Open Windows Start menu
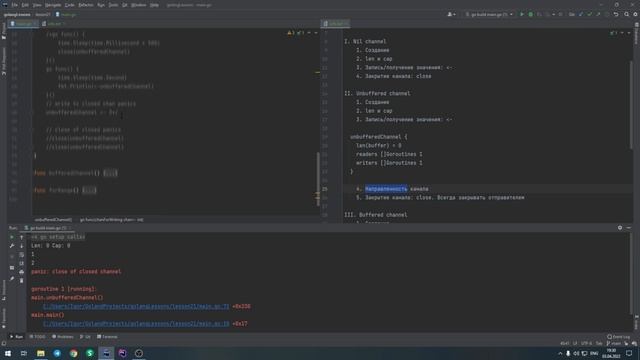 [x=8, y=353]
